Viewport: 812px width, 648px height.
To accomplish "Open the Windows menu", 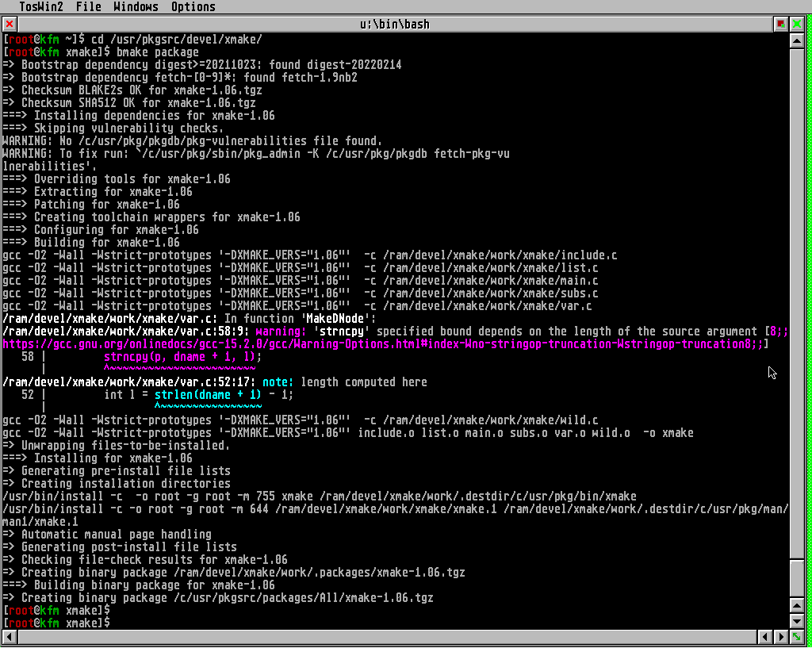I will (x=136, y=7).
